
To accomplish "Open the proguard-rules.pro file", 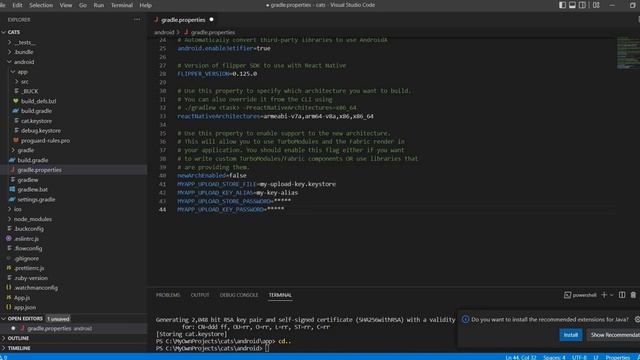I will tap(45, 140).
